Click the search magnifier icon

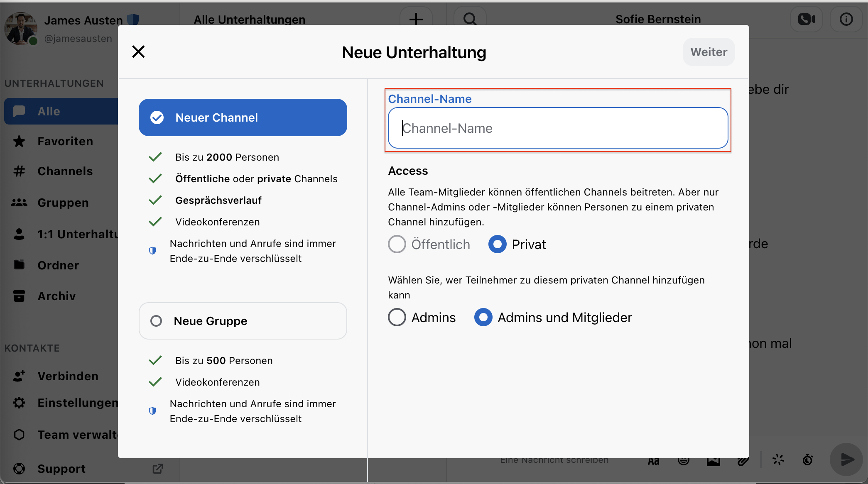(470, 19)
